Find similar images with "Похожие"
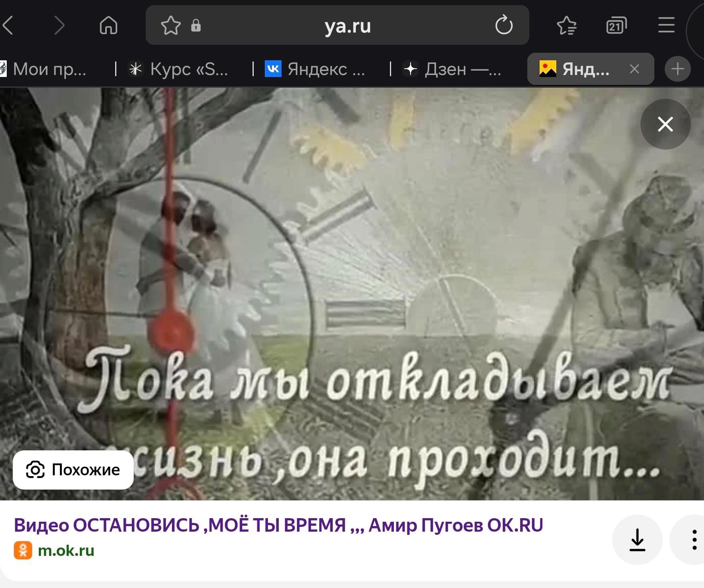The image size is (704, 588). [73, 470]
